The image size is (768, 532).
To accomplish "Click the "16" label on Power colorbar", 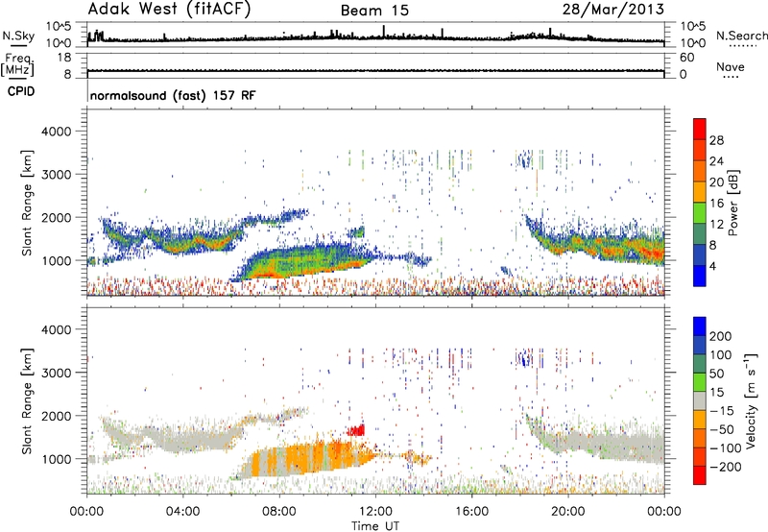I will [716, 204].
